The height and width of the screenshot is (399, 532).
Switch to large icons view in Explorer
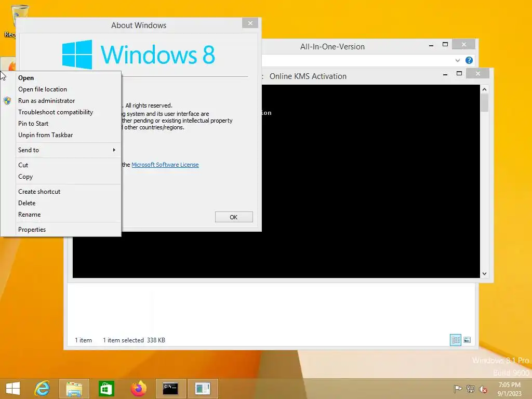[x=467, y=340]
